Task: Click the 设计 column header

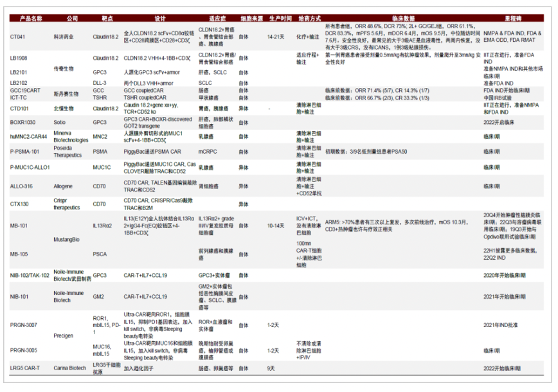Action: (x=160, y=19)
